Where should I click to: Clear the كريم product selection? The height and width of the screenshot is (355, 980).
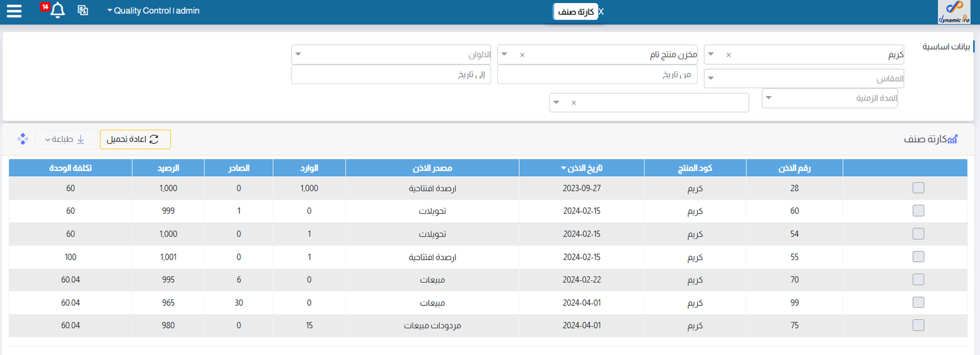pos(728,55)
